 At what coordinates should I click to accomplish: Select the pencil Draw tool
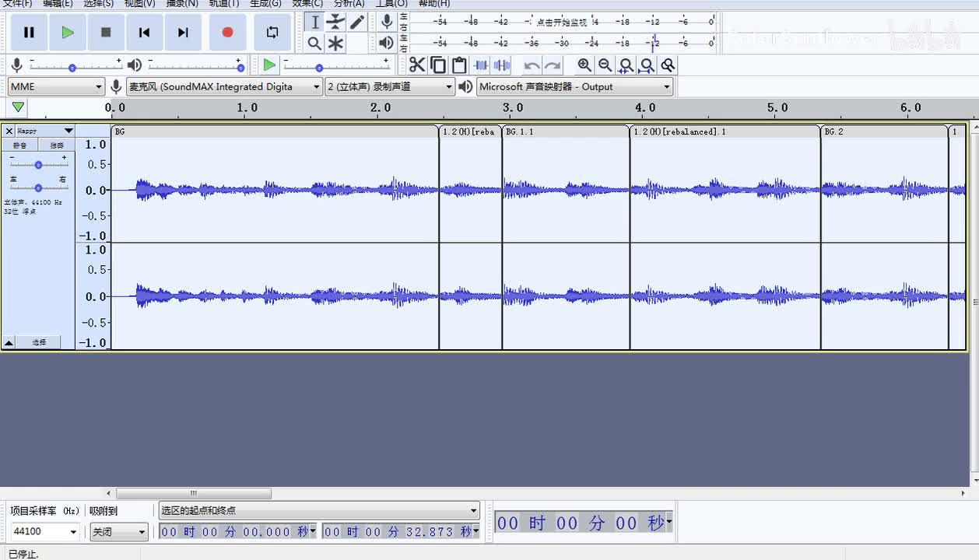(x=357, y=22)
